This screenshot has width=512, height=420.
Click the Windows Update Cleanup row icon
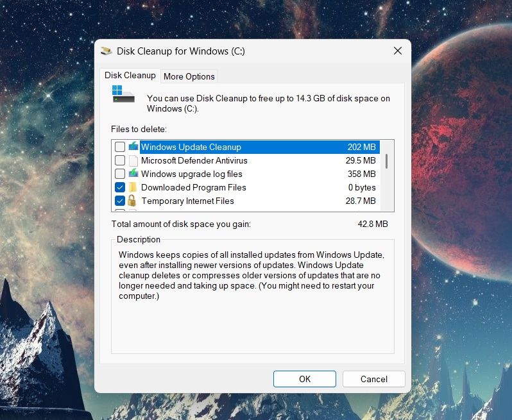[x=133, y=147]
